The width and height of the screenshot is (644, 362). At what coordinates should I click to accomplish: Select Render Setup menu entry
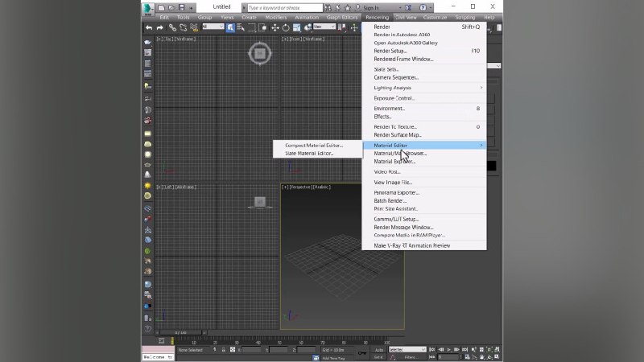click(390, 51)
